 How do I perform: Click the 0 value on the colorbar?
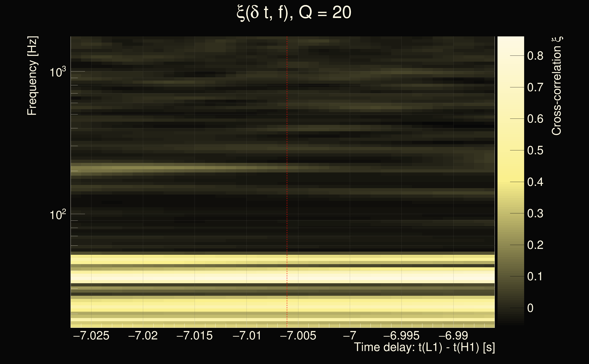[x=530, y=308]
